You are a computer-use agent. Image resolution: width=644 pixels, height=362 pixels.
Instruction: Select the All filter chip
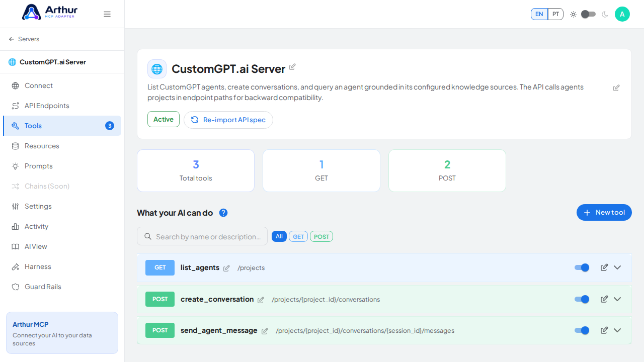click(279, 236)
